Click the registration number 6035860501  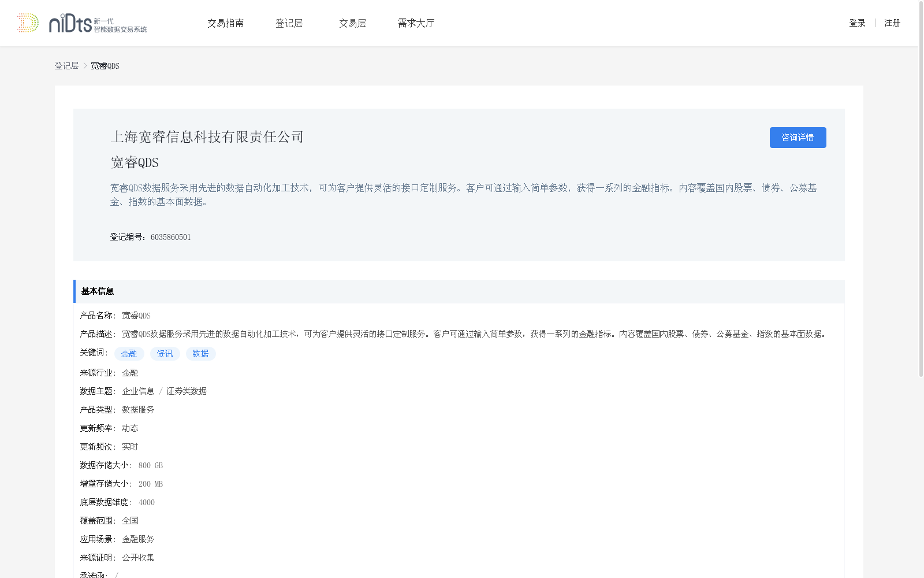(171, 237)
